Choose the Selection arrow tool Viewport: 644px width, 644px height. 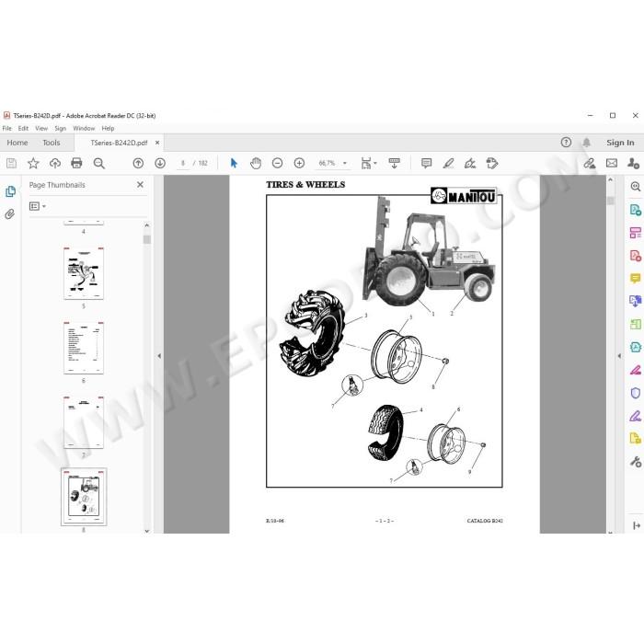[234, 163]
